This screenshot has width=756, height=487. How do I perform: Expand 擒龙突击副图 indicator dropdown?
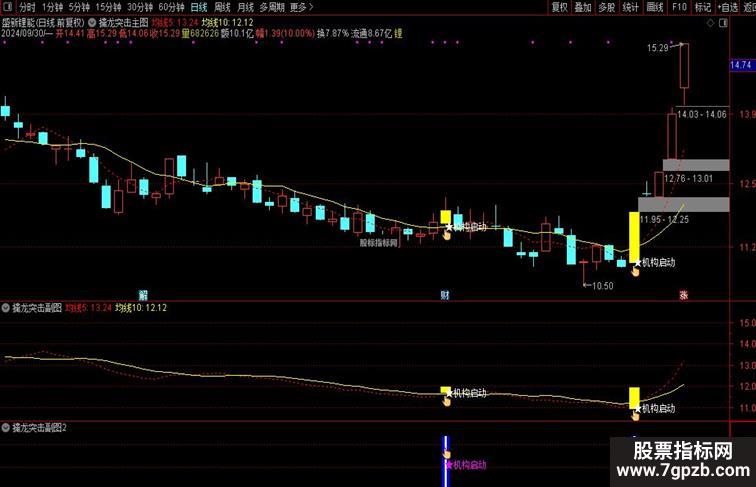(6, 308)
